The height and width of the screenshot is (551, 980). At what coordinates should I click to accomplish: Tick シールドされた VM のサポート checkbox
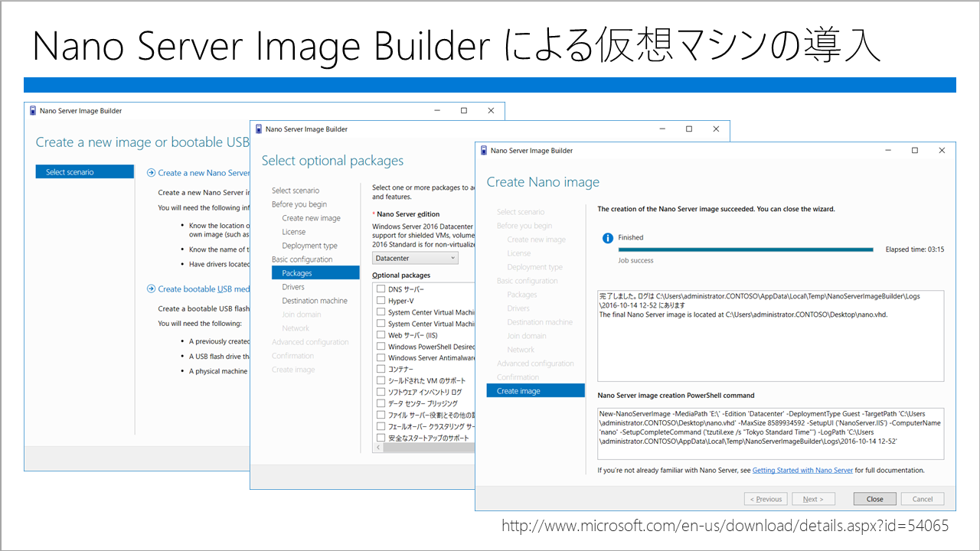381,380
